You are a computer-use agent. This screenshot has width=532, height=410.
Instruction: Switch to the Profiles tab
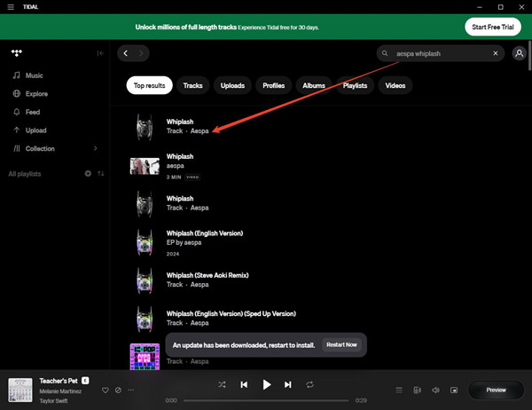(x=273, y=85)
